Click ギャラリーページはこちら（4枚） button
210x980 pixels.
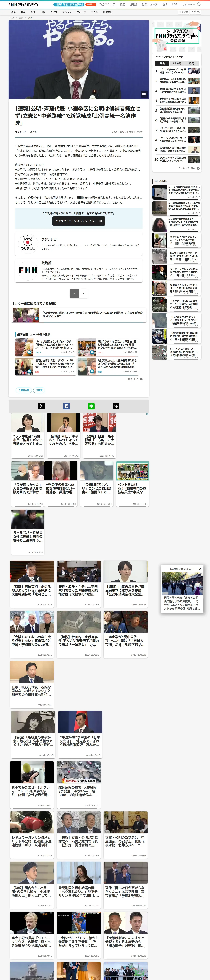tap(79, 221)
